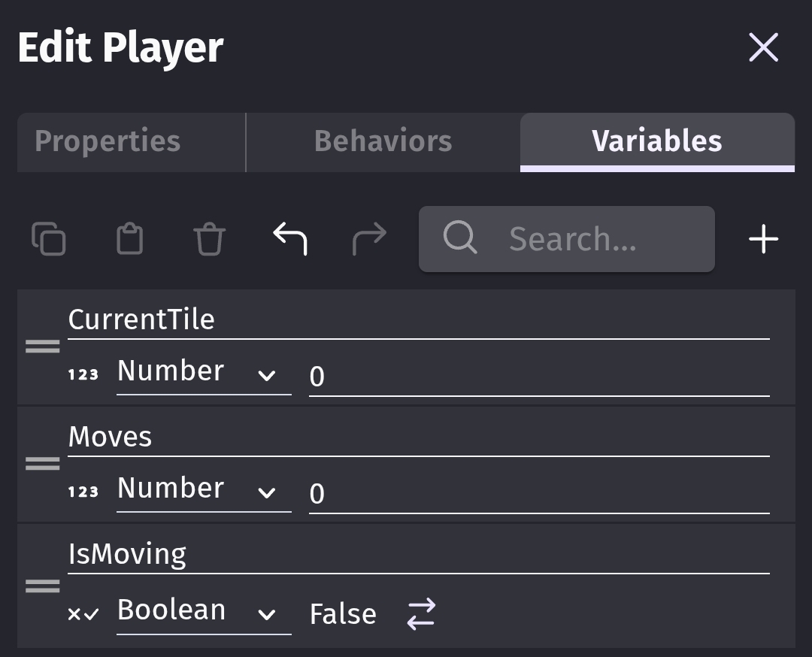Open the CurrentTile type dropdown
Viewport: 812px width, 657px height.
click(x=203, y=373)
